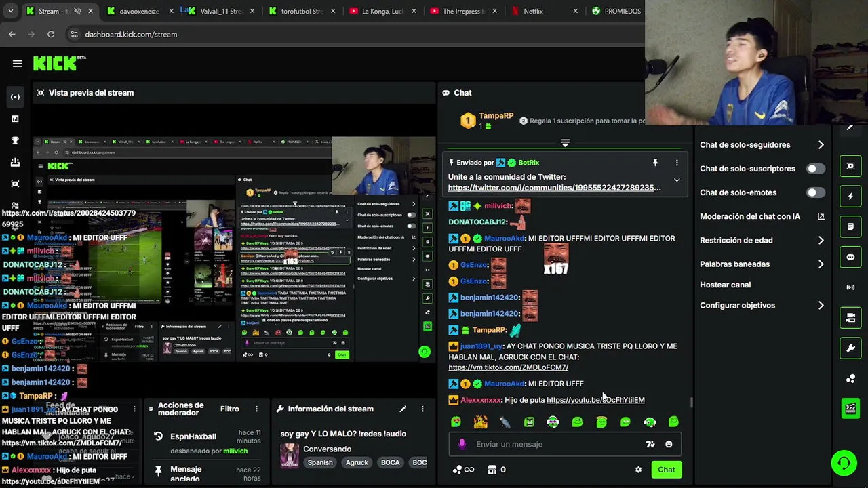This screenshot has width=868, height=488.
Task: Click the three-dots cluster icon in right toolbar
Action: pyautogui.click(x=850, y=379)
